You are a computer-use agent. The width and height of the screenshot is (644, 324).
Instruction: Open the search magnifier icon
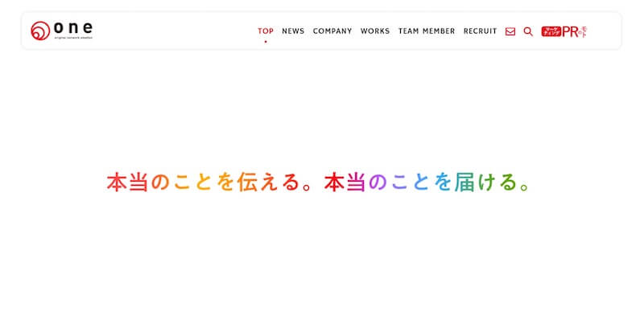coord(528,31)
